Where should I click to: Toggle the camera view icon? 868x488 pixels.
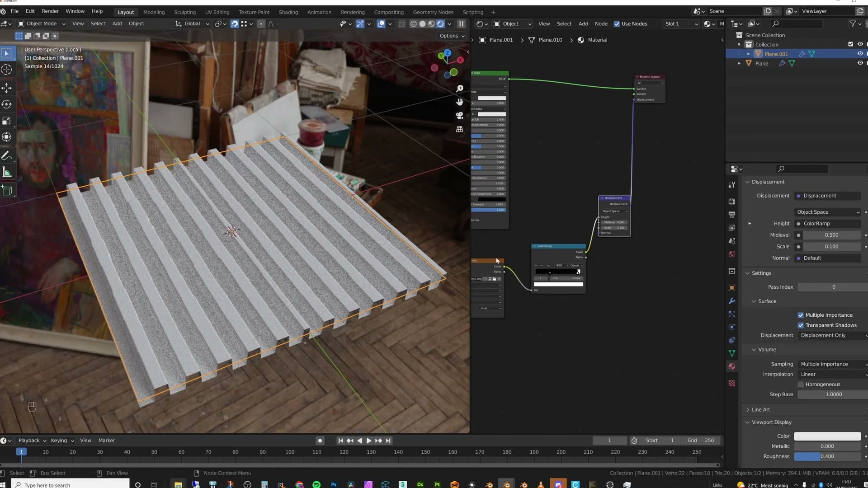460,116
